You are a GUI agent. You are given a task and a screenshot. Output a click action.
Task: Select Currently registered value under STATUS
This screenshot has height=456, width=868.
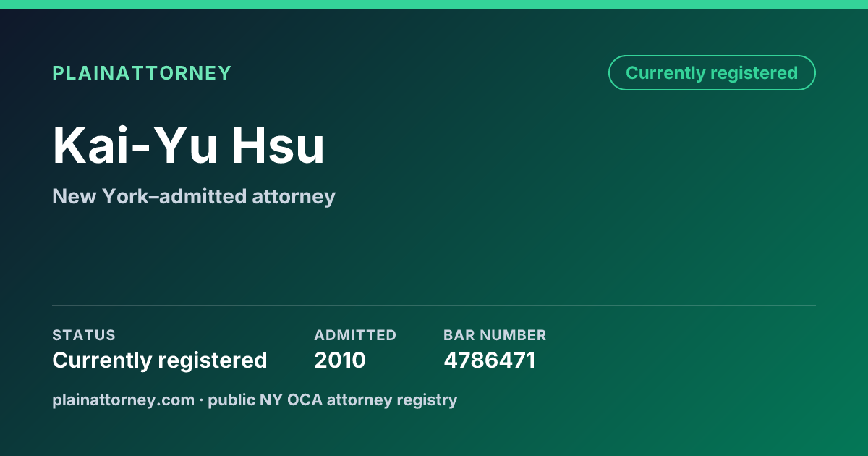[x=160, y=360]
